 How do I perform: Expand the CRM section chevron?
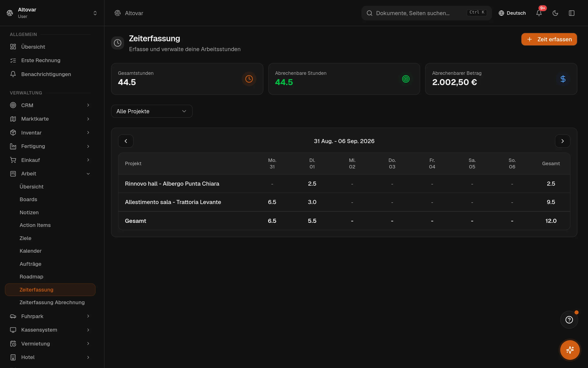pyautogui.click(x=88, y=105)
